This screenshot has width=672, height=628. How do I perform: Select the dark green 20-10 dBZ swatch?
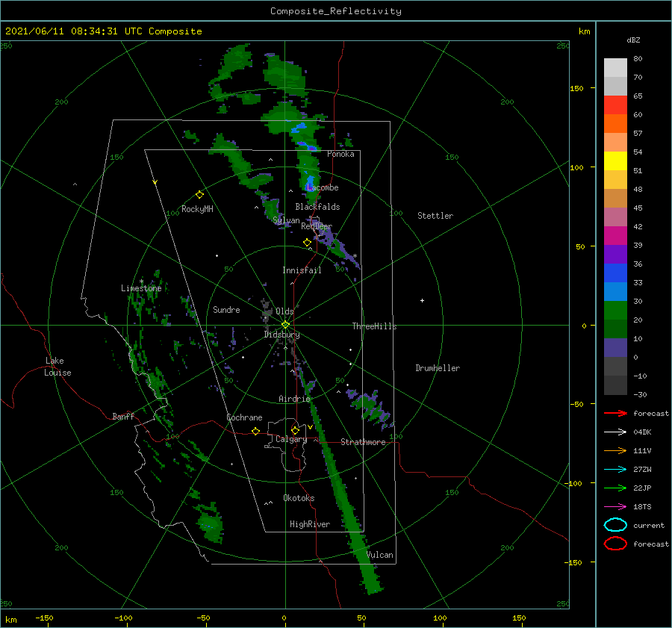pyautogui.click(x=615, y=329)
